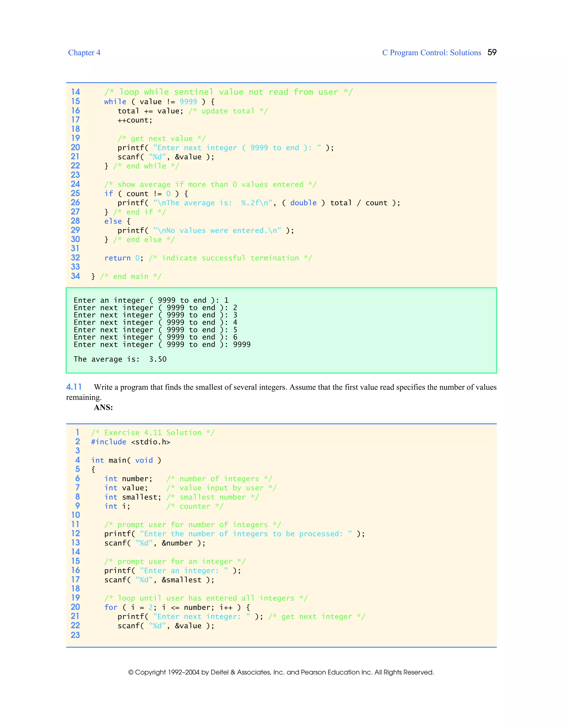Viewport: 563px width, 728px height.
Task: Click the 'Enter the number of integers to be processed' line
Action: tap(234, 534)
